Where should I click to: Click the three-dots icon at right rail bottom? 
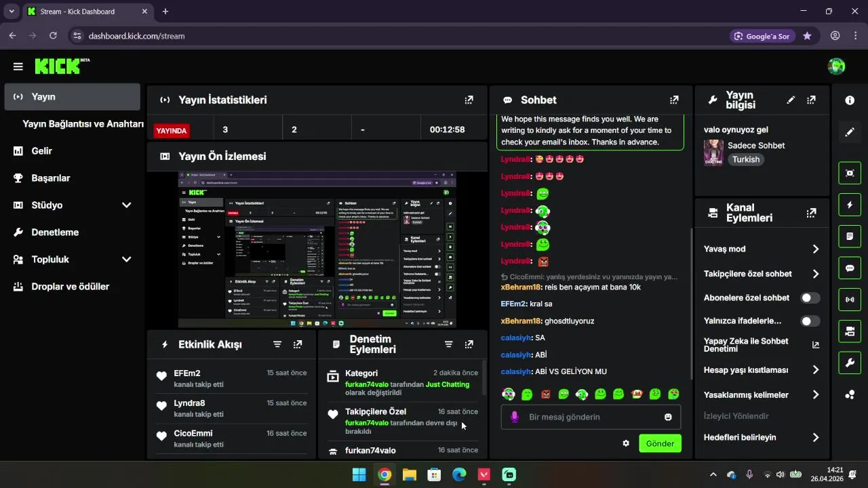tap(850, 394)
